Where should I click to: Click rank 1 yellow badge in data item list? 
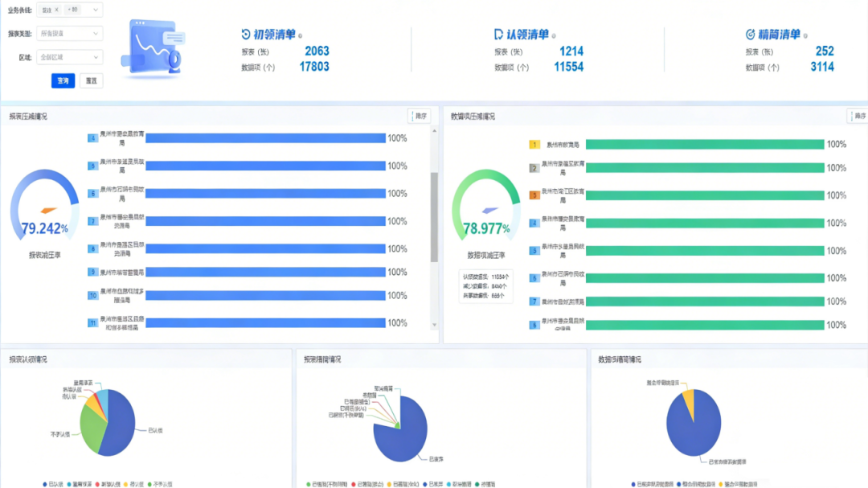(x=534, y=145)
